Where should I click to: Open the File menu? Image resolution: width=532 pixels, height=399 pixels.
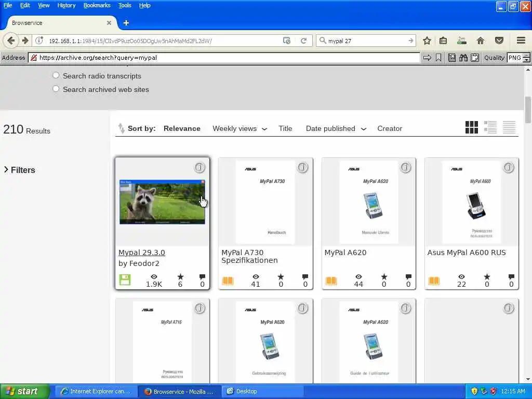pos(8,5)
